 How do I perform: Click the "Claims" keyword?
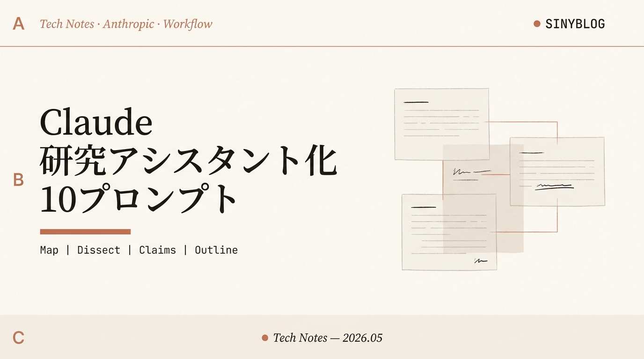[157, 250]
